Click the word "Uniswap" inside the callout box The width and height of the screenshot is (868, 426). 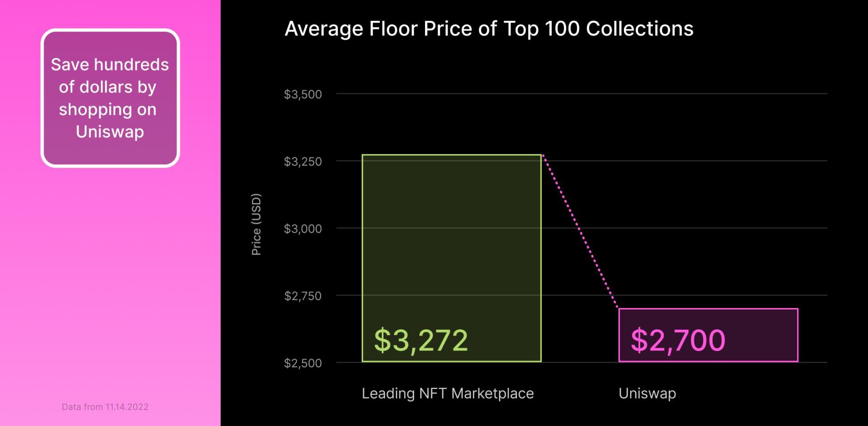click(x=110, y=132)
